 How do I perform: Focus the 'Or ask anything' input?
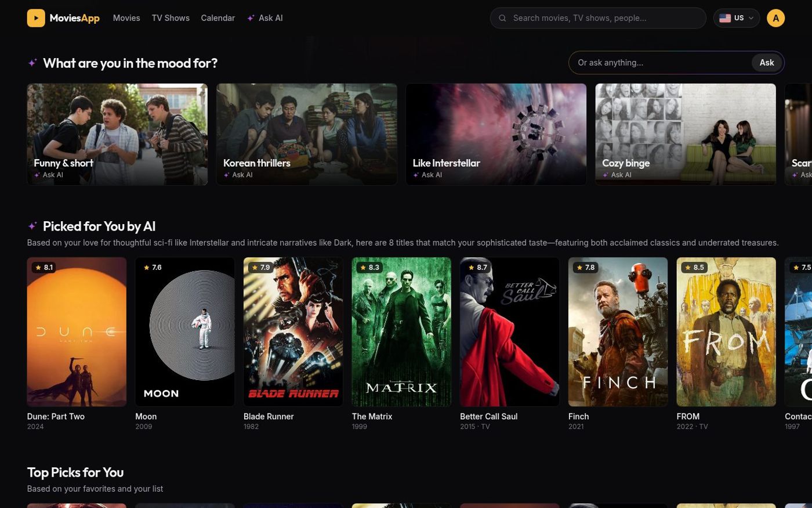(x=661, y=63)
